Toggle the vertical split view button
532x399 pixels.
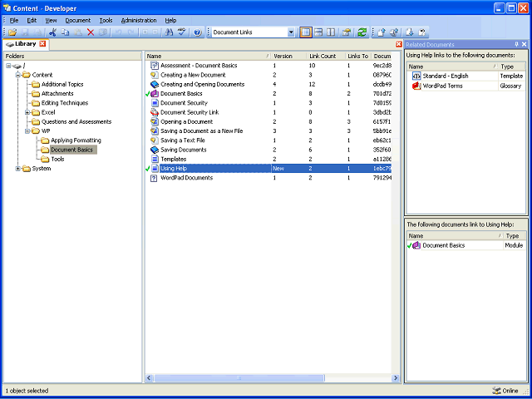[x=331, y=32]
